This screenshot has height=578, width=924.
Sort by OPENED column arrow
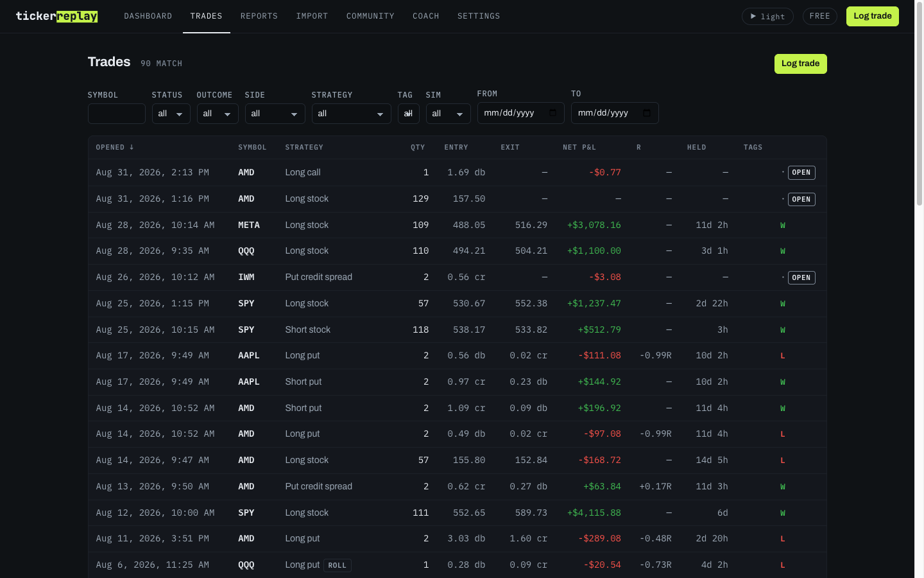(x=132, y=147)
